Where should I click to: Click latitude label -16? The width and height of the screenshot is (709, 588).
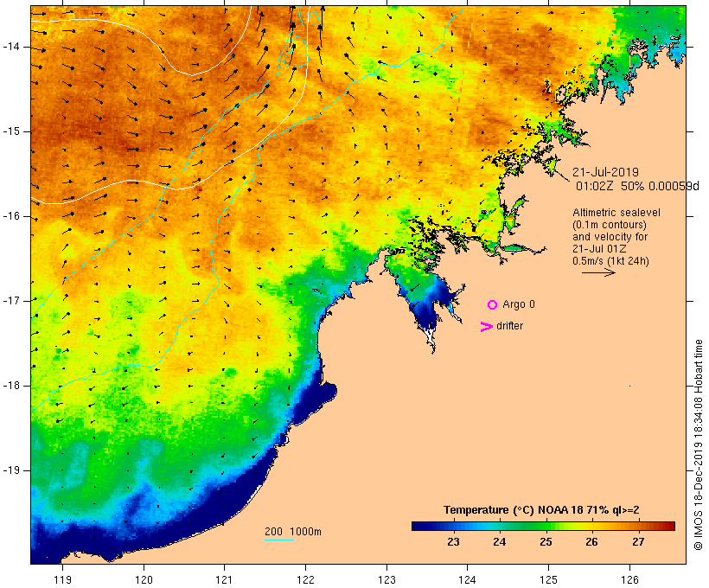10,216
